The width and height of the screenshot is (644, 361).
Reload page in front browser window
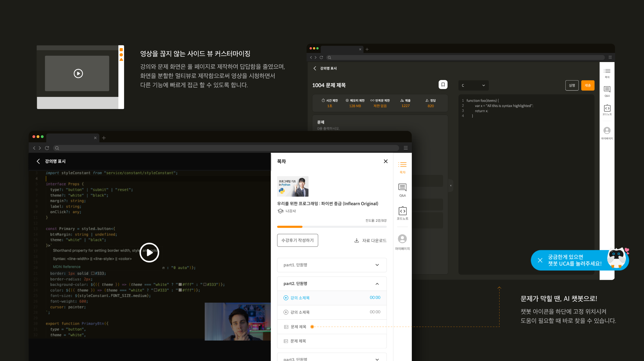tap(47, 148)
